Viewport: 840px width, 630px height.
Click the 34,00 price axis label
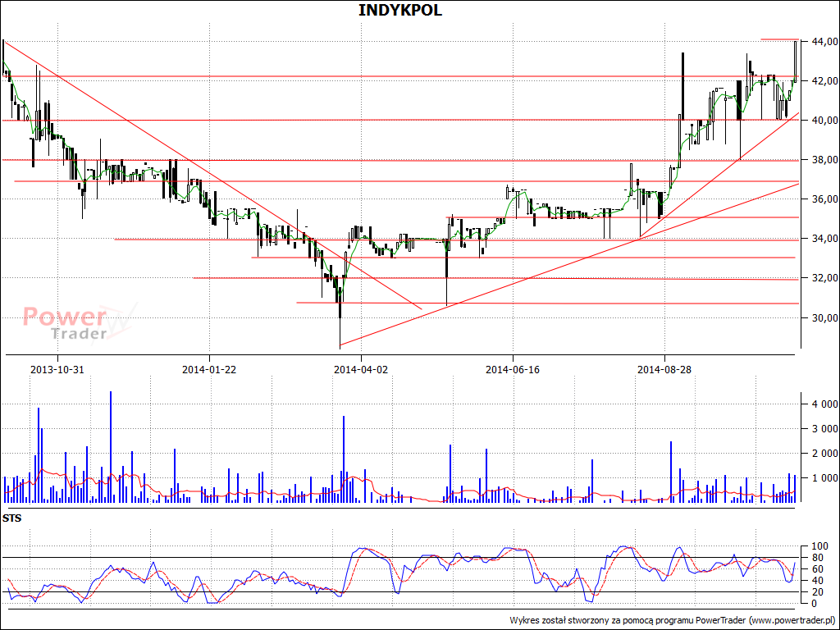(824, 239)
